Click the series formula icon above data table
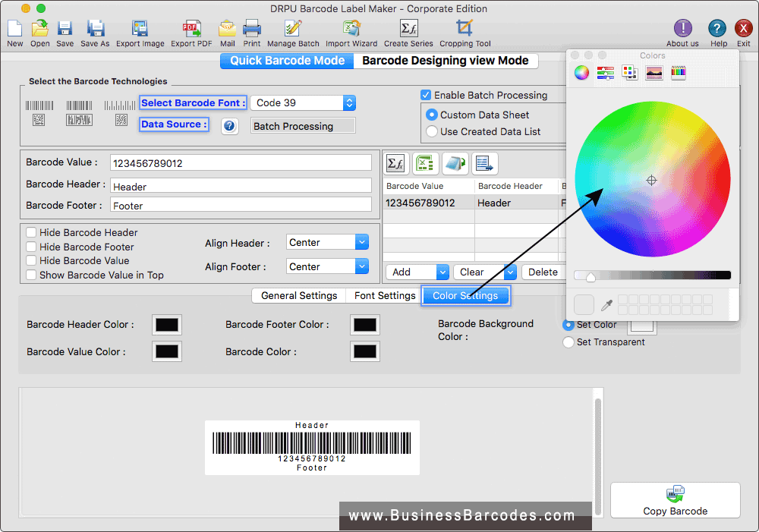This screenshot has height=532, width=759. coord(396,164)
